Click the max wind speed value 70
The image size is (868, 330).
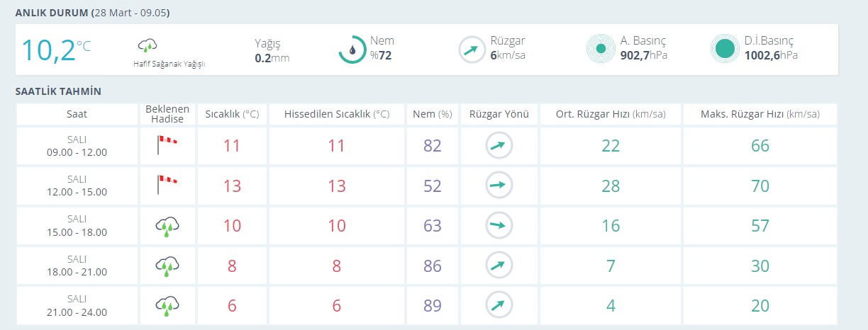coord(760,186)
